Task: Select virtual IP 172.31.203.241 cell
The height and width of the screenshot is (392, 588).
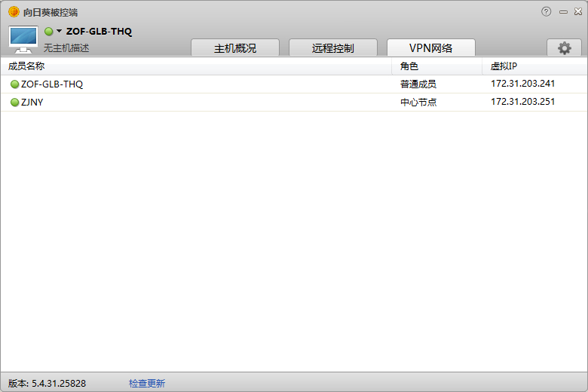Action: [x=522, y=84]
